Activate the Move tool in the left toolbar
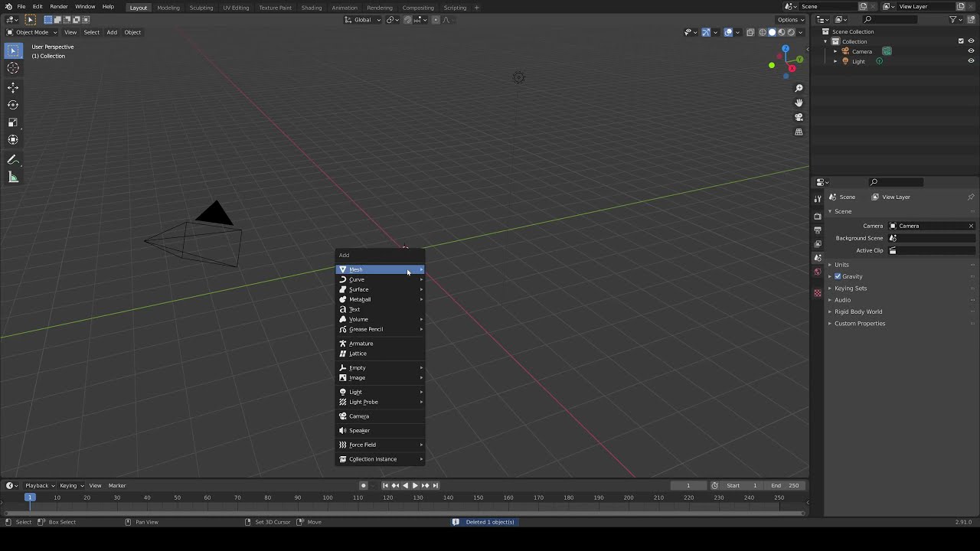980x551 pixels. point(13,87)
